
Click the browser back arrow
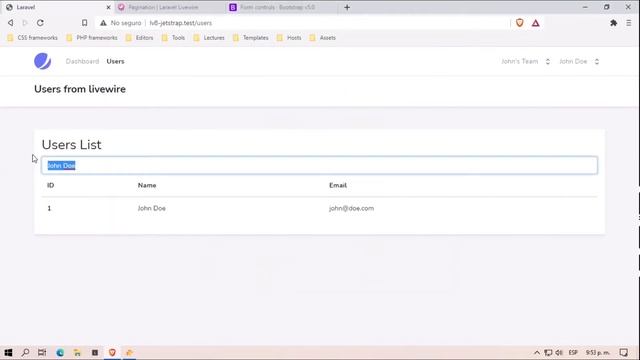[x=11, y=23]
